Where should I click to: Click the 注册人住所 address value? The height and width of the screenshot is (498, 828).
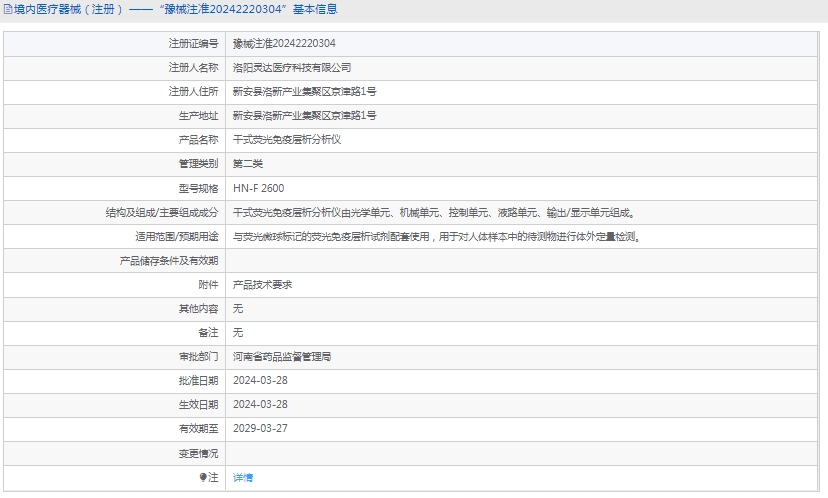[304, 92]
